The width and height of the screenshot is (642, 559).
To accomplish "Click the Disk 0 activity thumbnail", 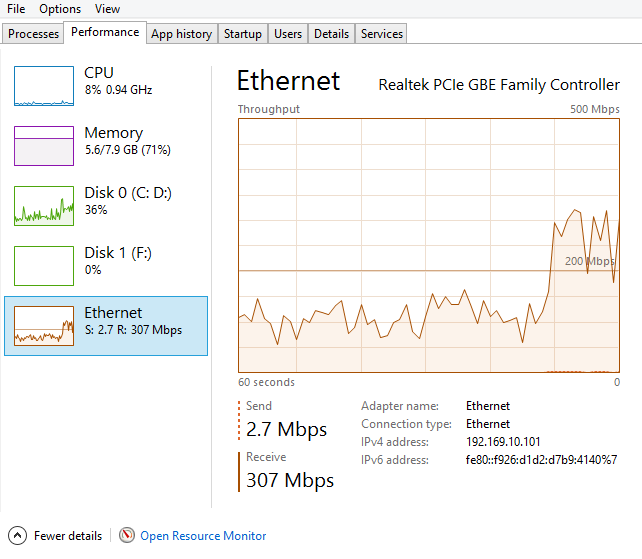I will pyautogui.click(x=44, y=205).
